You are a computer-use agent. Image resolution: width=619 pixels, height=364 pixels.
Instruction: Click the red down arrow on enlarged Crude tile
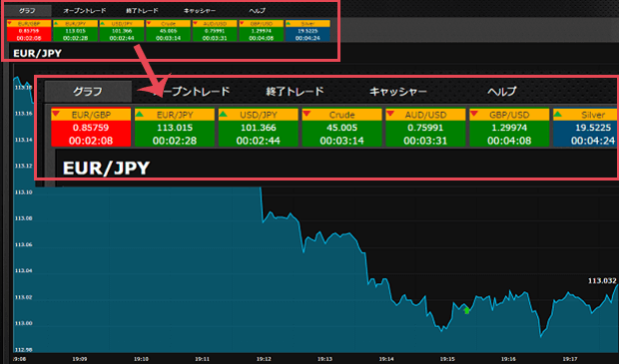pyautogui.click(x=307, y=114)
